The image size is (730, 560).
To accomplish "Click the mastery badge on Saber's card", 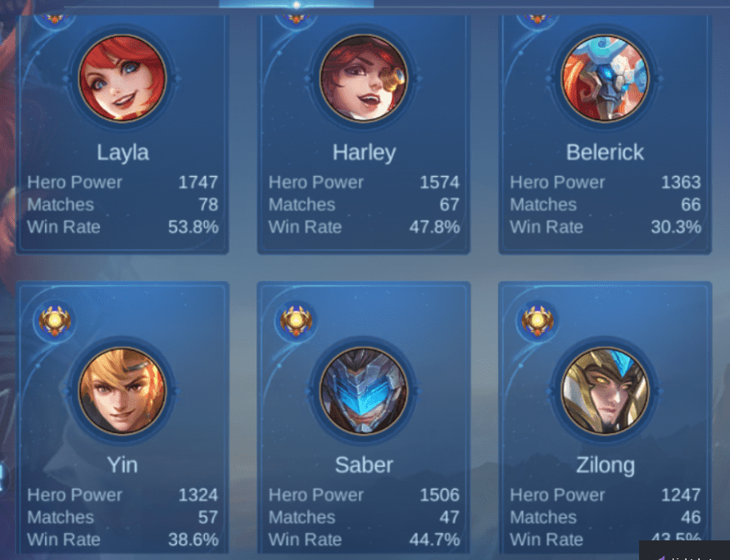I will (x=296, y=321).
